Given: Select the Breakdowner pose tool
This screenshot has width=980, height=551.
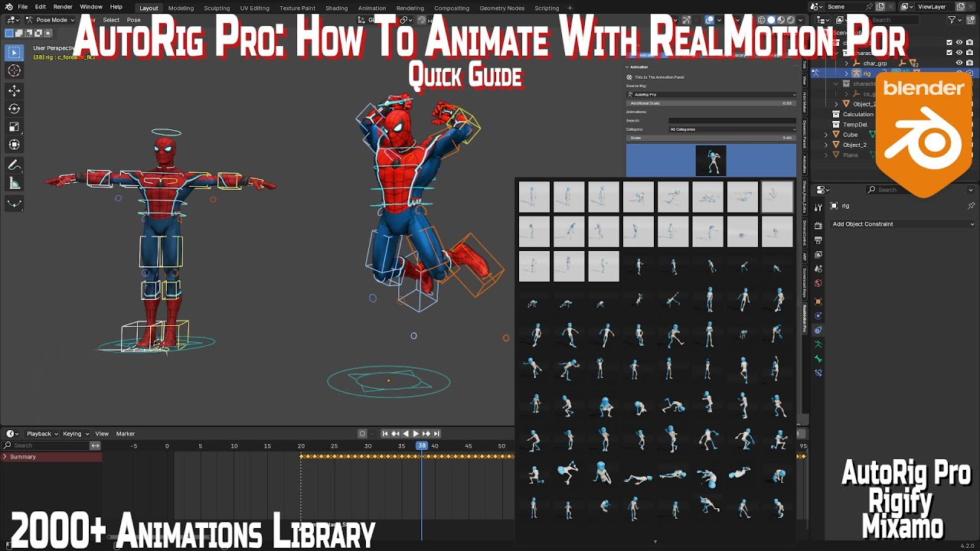Looking at the screenshot, I should 14,204.
